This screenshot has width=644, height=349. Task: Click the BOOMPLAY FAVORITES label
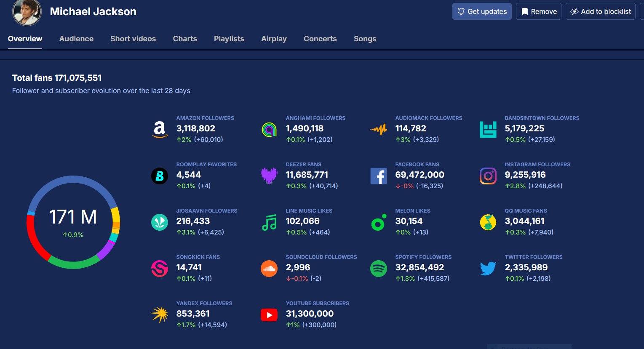206,164
